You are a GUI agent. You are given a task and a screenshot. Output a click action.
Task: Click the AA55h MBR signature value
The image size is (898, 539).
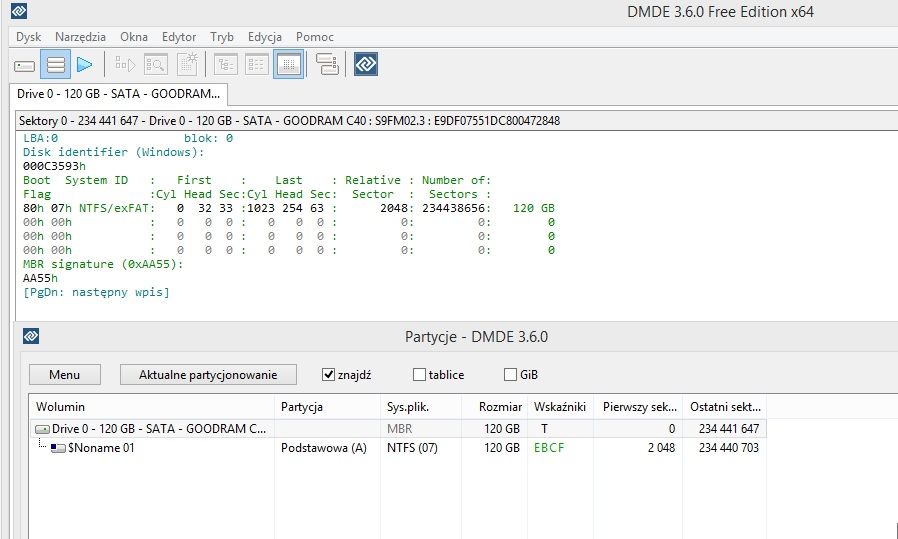(40, 278)
